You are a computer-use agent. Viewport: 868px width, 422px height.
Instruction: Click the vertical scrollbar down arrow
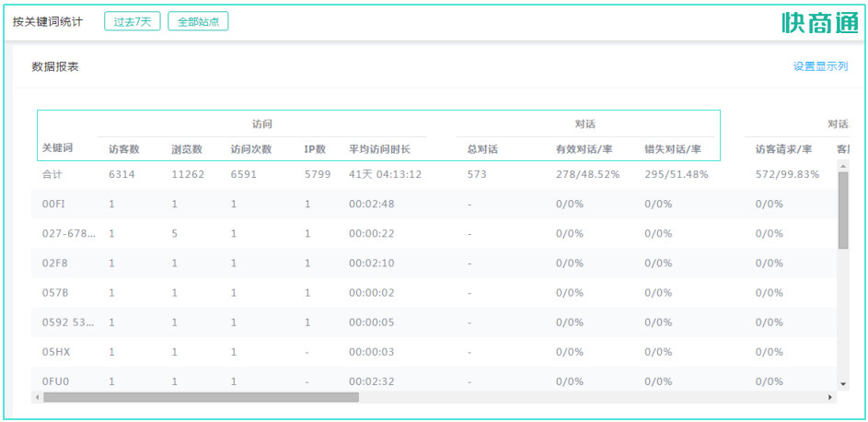point(842,383)
